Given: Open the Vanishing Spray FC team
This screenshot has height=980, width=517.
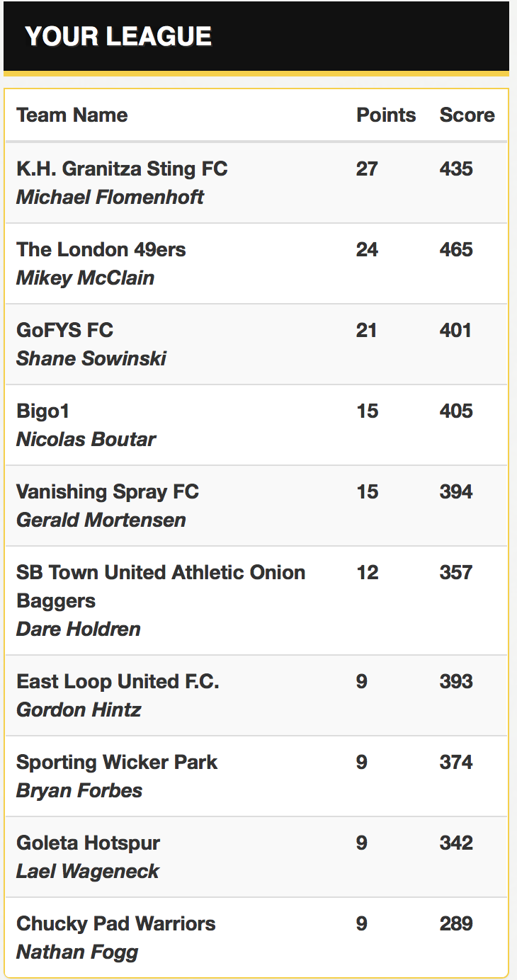Looking at the screenshot, I should click(108, 492).
